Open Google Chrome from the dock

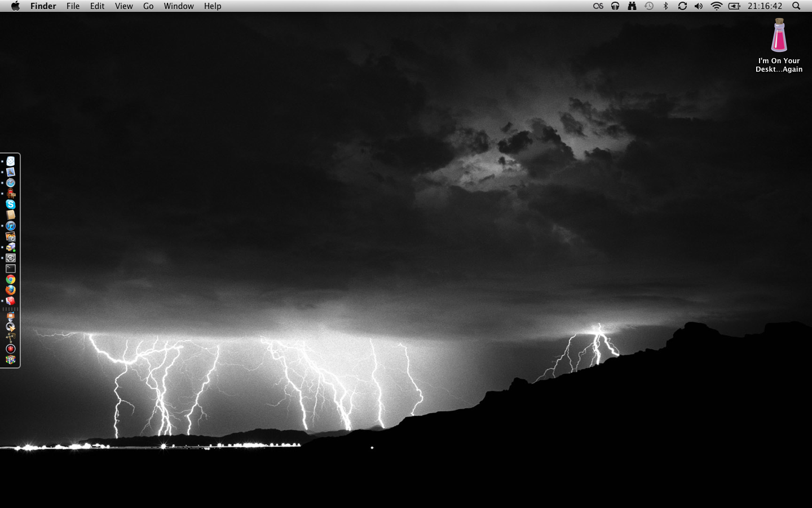point(10,279)
